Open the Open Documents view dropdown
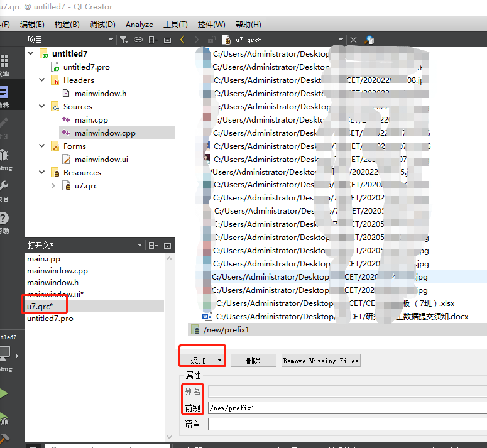Image resolution: width=487 pixels, height=448 pixels. coord(140,245)
